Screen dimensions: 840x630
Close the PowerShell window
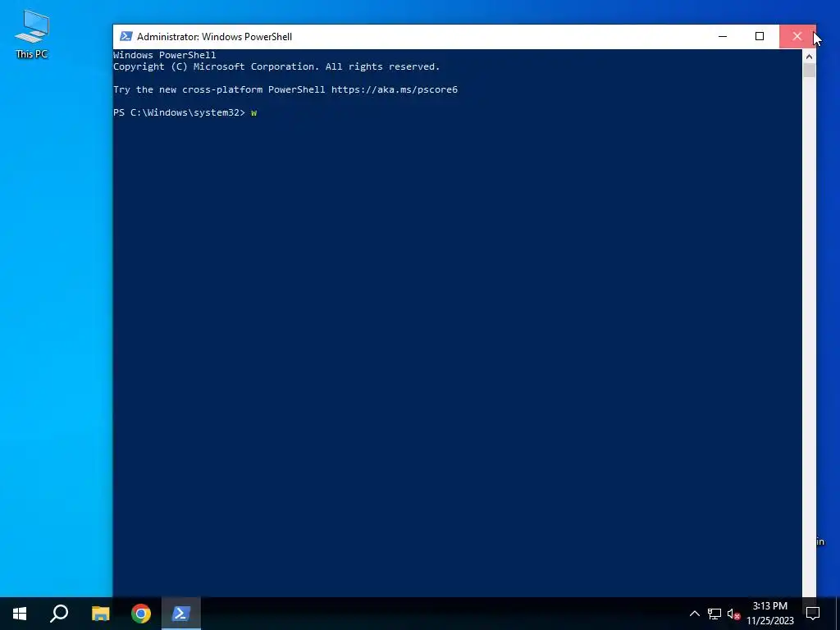[797, 36]
